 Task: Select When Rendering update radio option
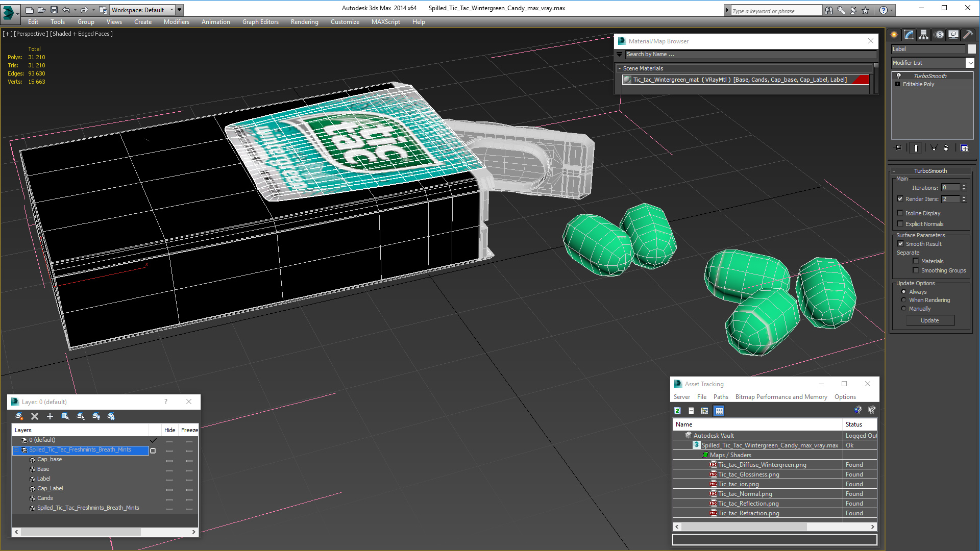click(x=903, y=300)
